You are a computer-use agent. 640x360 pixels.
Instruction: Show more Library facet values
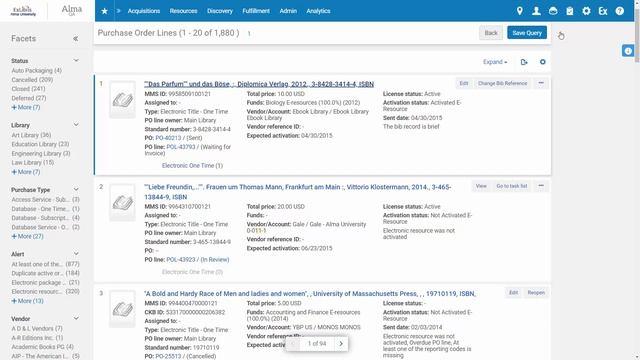click(x=26, y=172)
